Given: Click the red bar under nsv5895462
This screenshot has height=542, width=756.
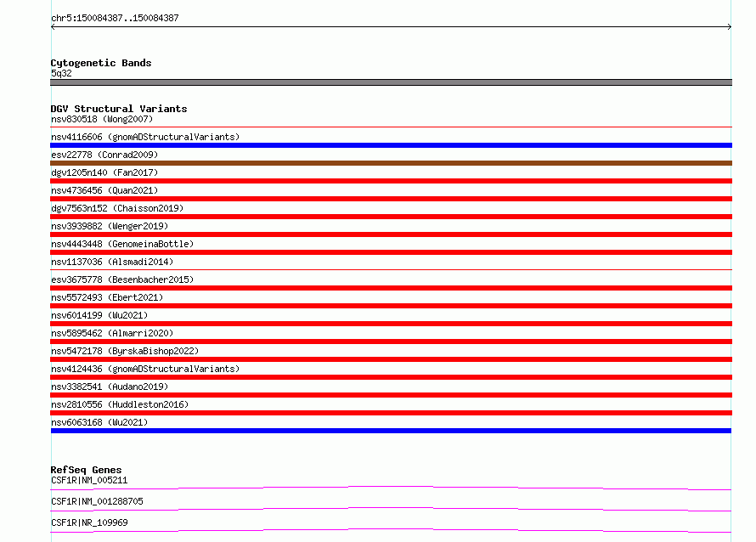Looking at the screenshot, I should click(391, 342).
